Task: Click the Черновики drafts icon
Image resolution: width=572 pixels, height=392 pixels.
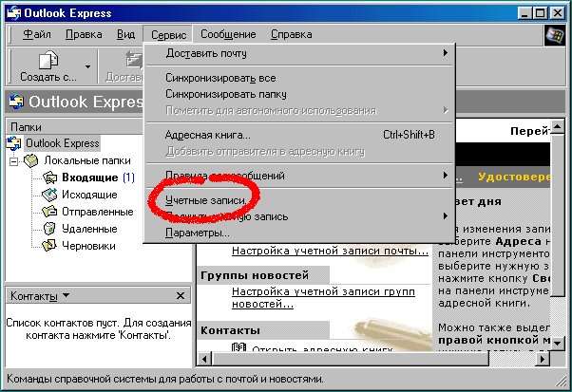Action: tap(49, 246)
